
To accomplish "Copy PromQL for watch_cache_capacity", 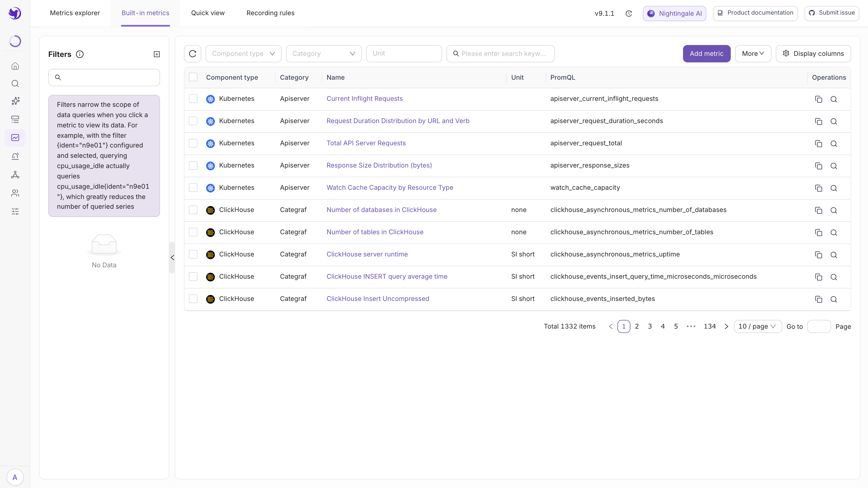I will (818, 188).
